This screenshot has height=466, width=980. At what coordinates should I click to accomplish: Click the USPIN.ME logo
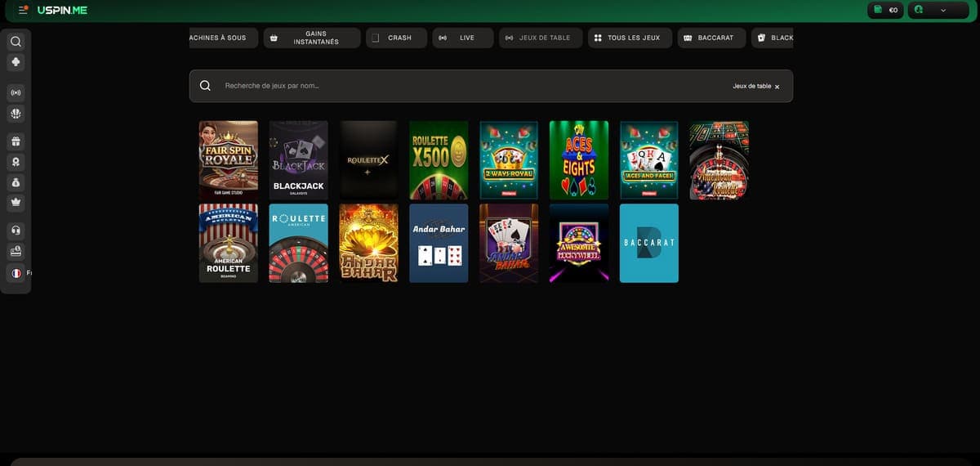(x=63, y=10)
